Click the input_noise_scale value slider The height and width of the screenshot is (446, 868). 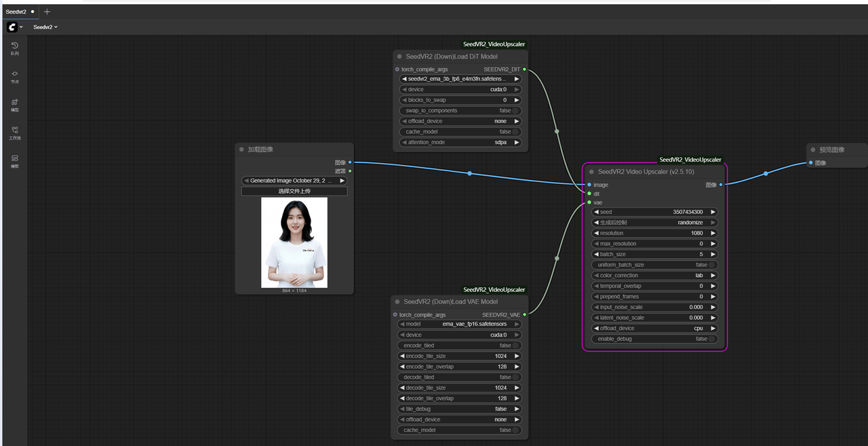coord(654,307)
